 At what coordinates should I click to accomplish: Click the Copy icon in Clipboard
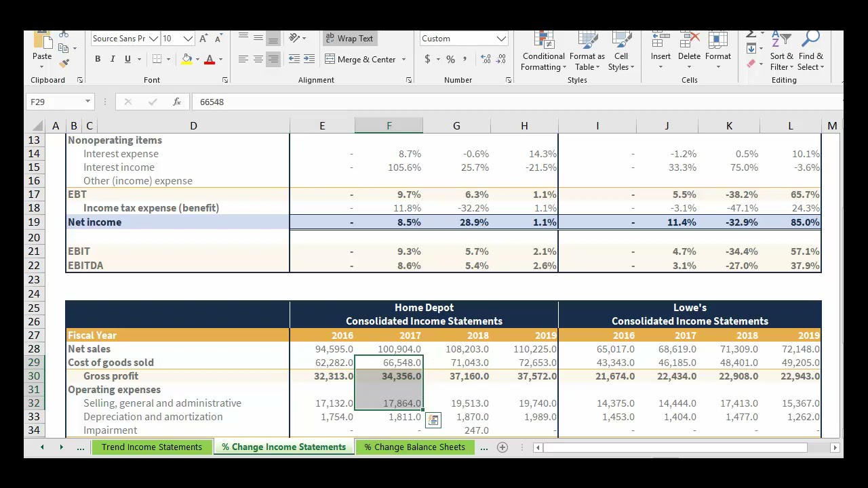pyautogui.click(x=64, y=48)
